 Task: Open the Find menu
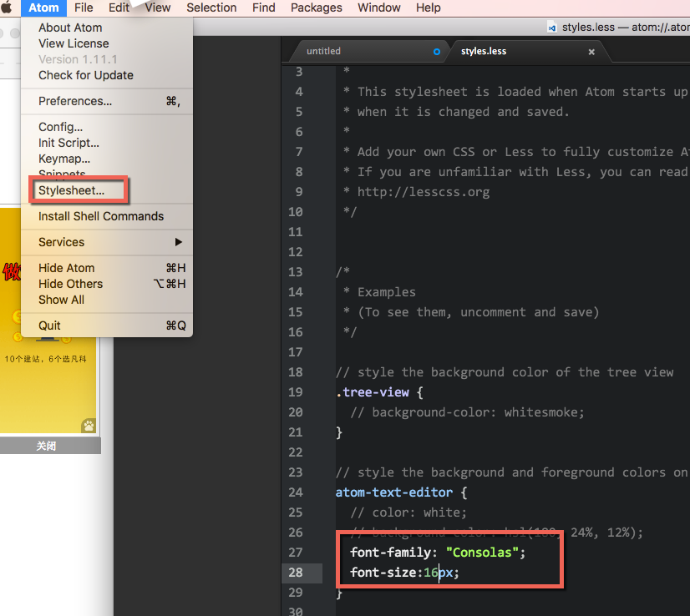[264, 8]
